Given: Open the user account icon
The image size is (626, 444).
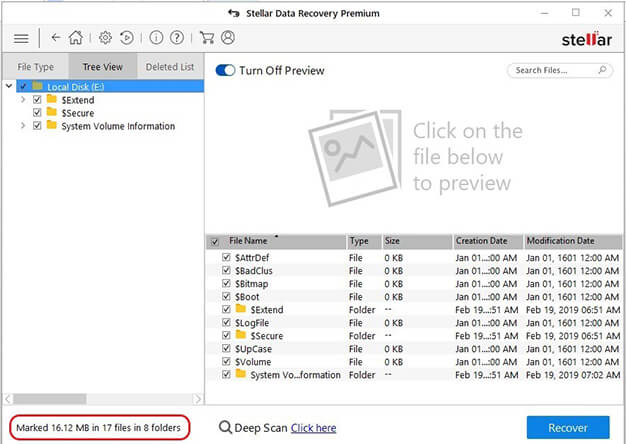Looking at the screenshot, I should [228, 37].
